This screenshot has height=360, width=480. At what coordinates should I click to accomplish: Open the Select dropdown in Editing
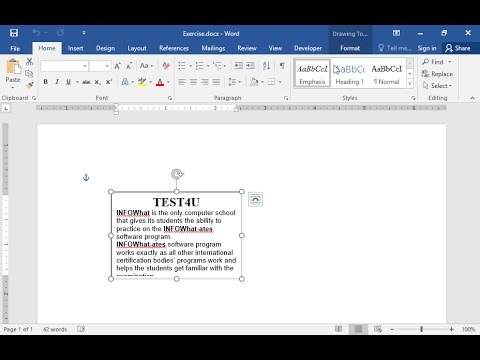click(437, 86)
